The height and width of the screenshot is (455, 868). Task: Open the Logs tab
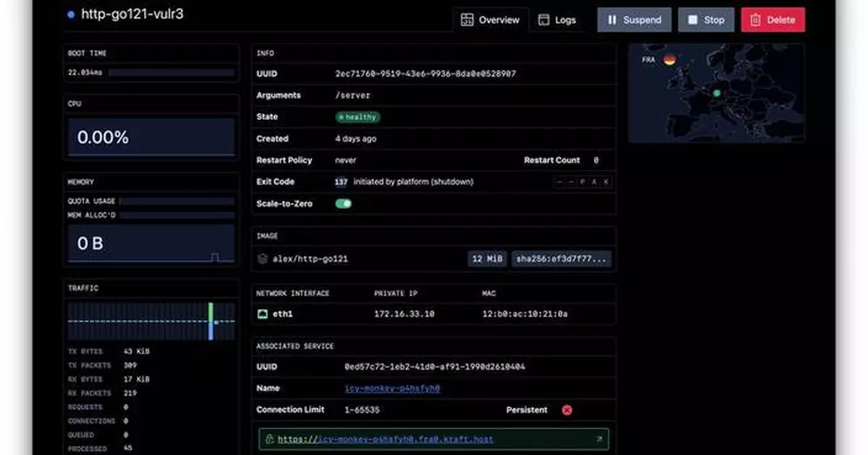pyautogui.click(x=557, y=20)
